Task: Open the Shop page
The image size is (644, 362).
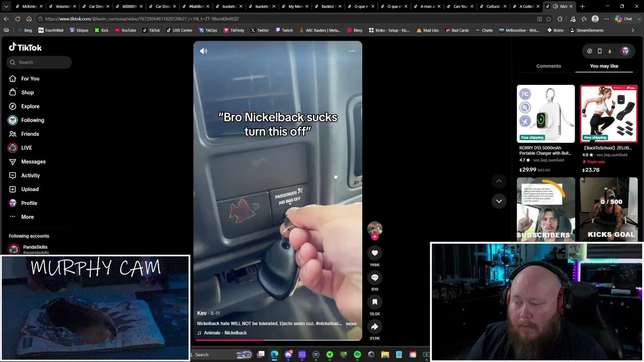Action: (x=28, y=93)
